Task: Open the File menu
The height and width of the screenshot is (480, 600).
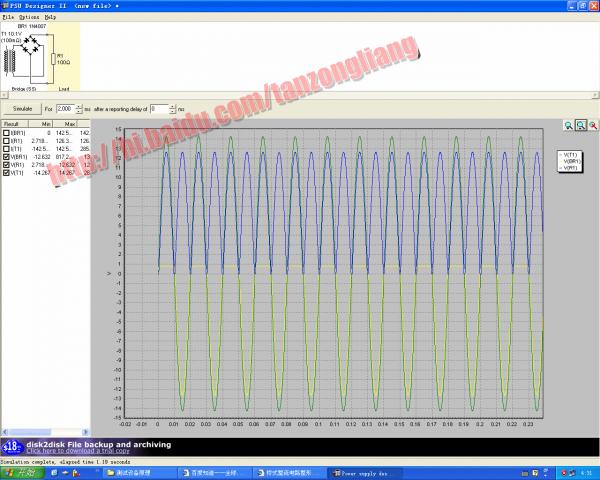Action: (x=8, y=17)
